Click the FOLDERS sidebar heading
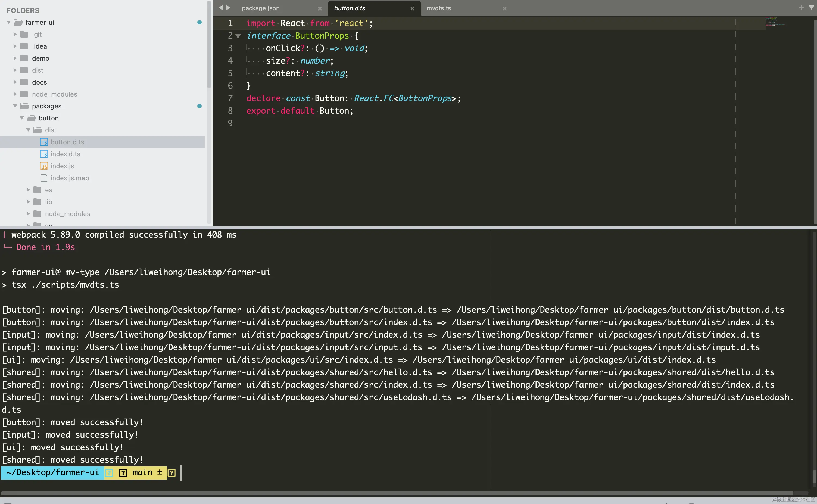The width and height of the screenshot is (817, 504). (23, 10)
